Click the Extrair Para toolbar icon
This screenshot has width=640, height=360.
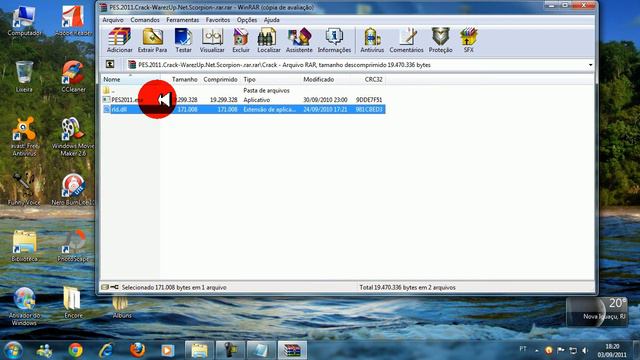[152, 40]
